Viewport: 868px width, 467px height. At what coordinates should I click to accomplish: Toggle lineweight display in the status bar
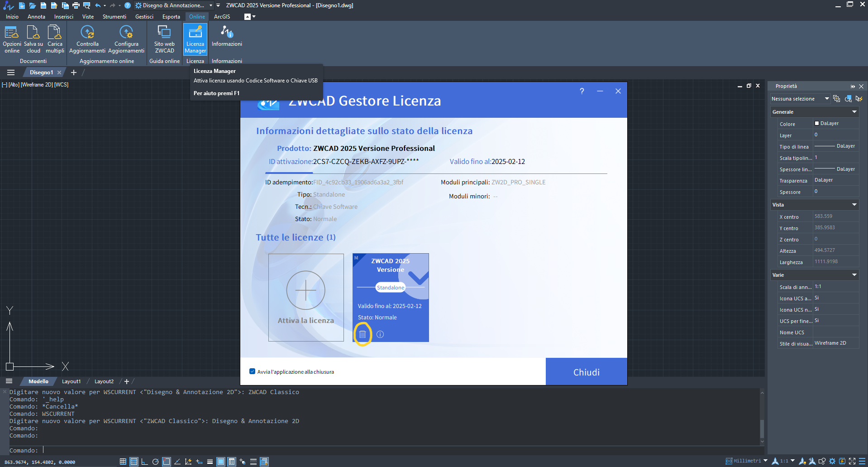210,462
